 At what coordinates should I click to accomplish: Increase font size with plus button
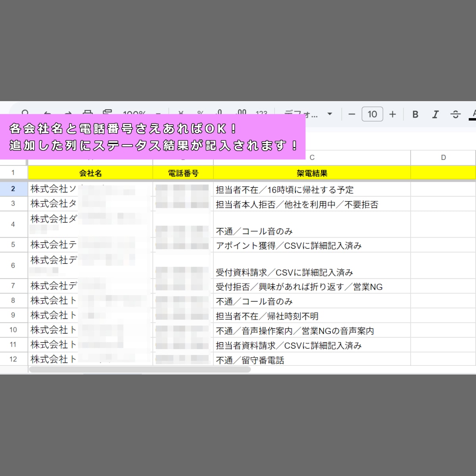point(392,114)
